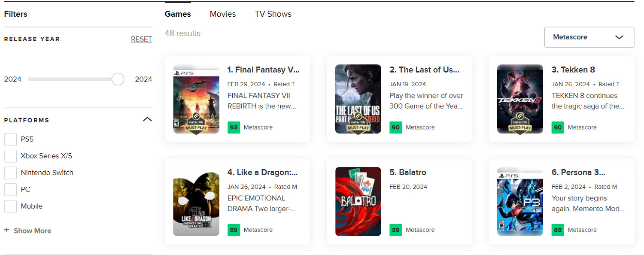Image resolution: width=644 pixels, height=255 pixels.
Task: Tick the PC platform checkbox
Action: click(10, 190)
